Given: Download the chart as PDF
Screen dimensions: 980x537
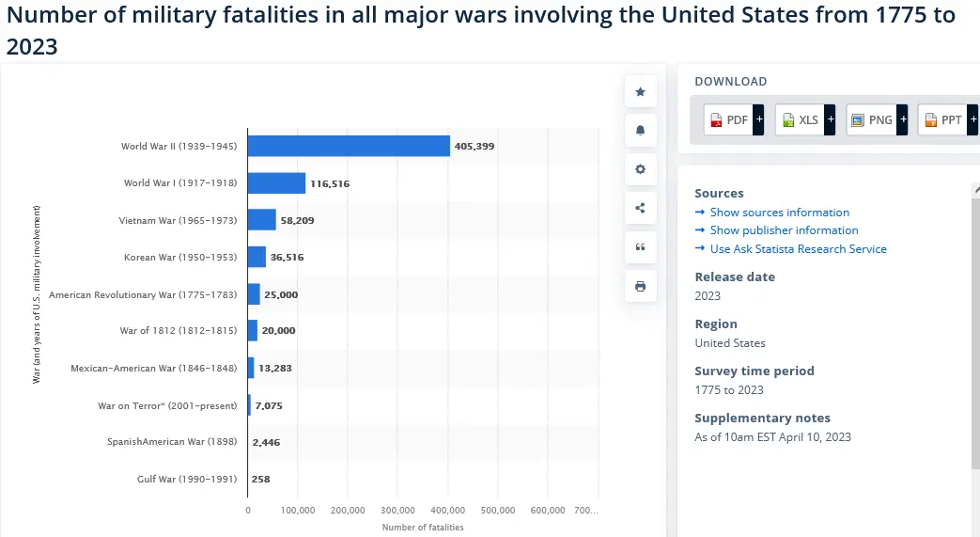Looking at the screenshot, I should coord(729,119).
